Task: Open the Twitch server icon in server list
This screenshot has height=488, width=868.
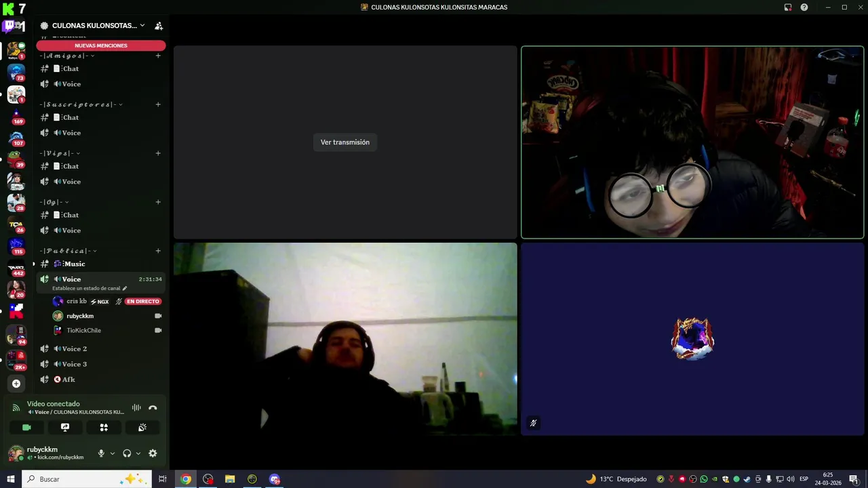Action: point(14,27)
